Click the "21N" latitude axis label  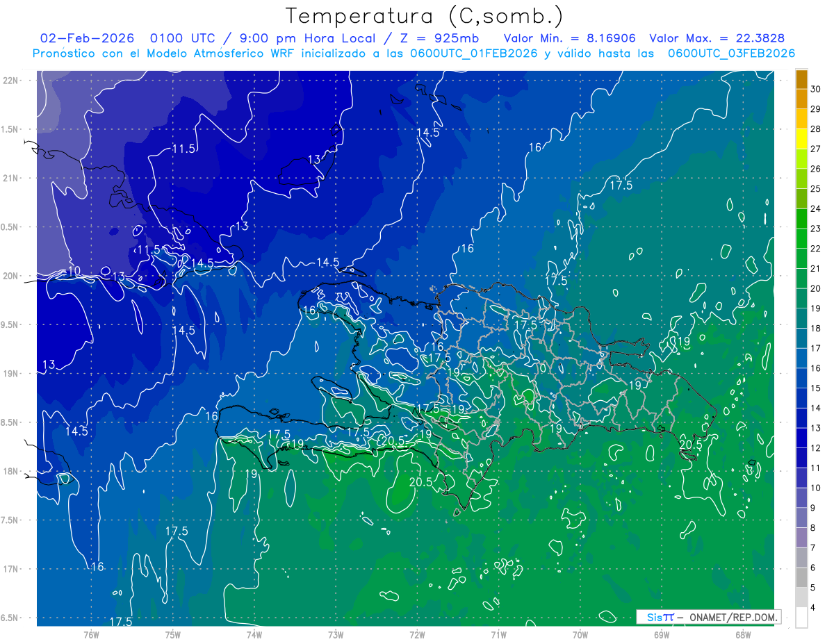point(10,178)
